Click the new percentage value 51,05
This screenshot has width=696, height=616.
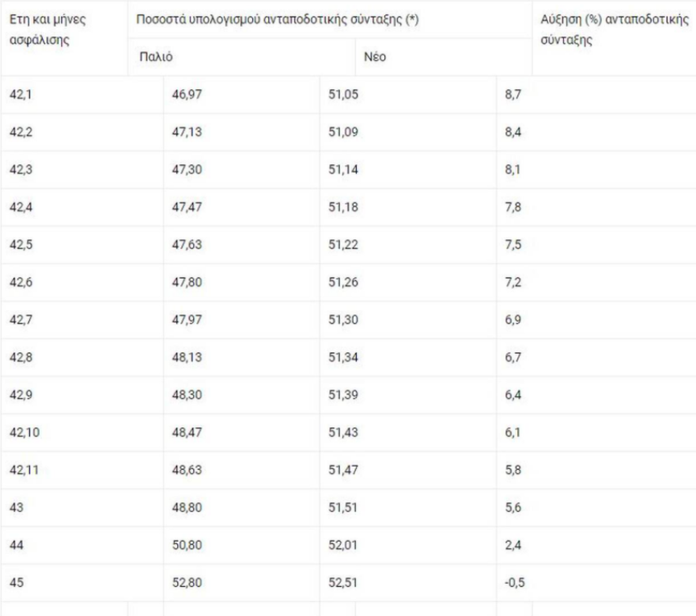pyautogui.click(x=343, y=95)
